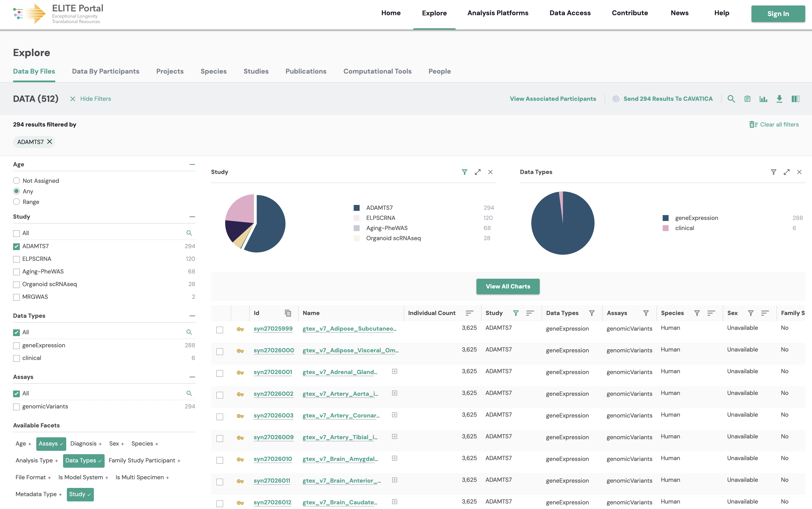Viewport: 812px width, 509px height.
Task: Filter the Species table column
Action: click(697, 313)
